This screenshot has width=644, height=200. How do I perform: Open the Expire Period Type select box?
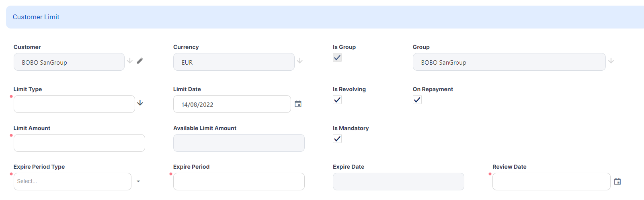pyautogui.click(x=72, y=182)
